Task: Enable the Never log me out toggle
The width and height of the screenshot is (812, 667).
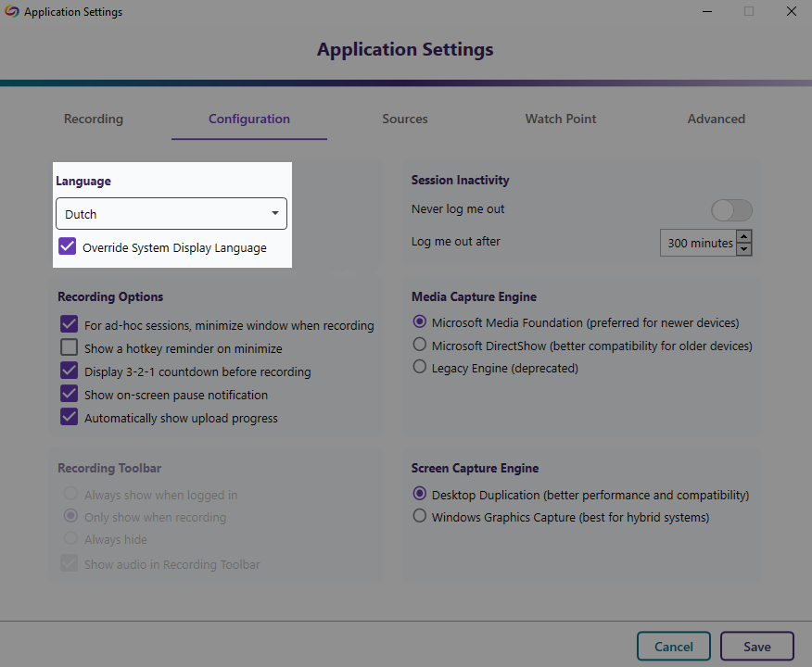Action: pos(731,209)
